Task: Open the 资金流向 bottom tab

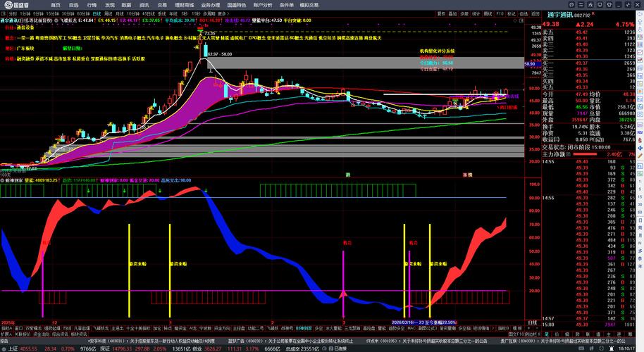Action: tap(41, 334)
